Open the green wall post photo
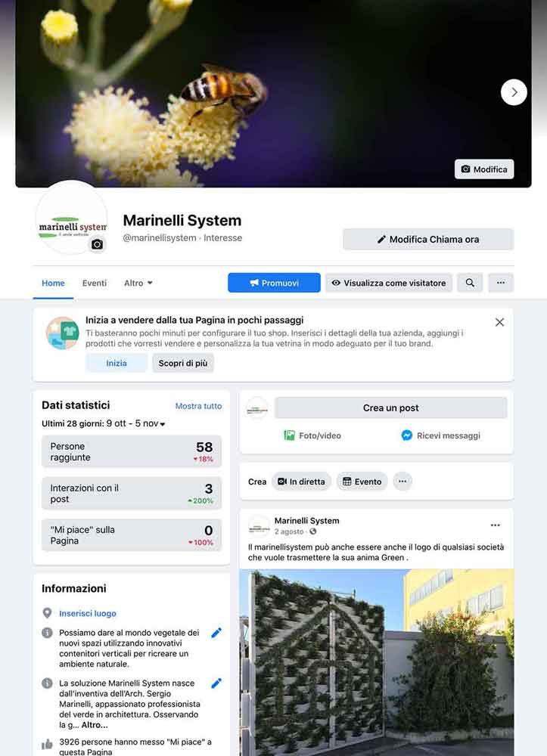Screen dimensions: 547x756 [x=376, y=662]
